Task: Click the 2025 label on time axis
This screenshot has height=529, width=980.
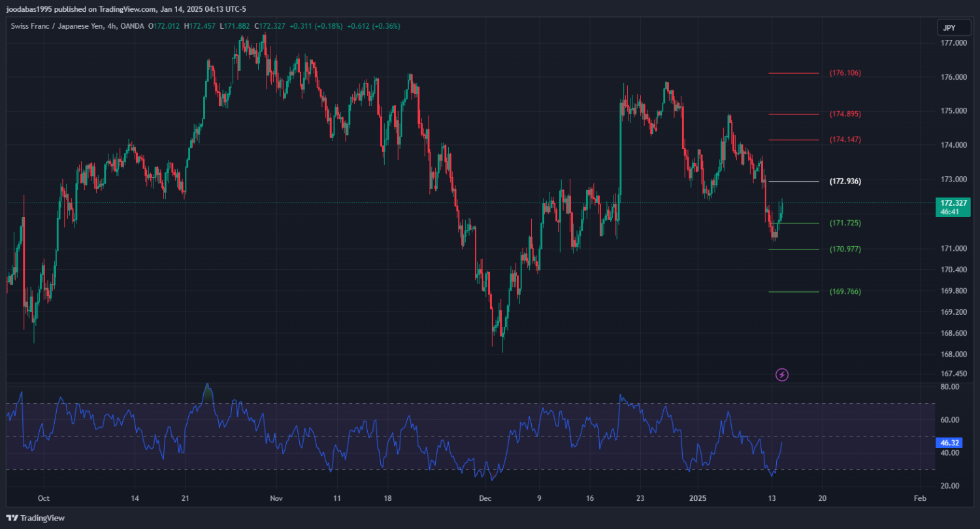Action: [x=698, y=498]
